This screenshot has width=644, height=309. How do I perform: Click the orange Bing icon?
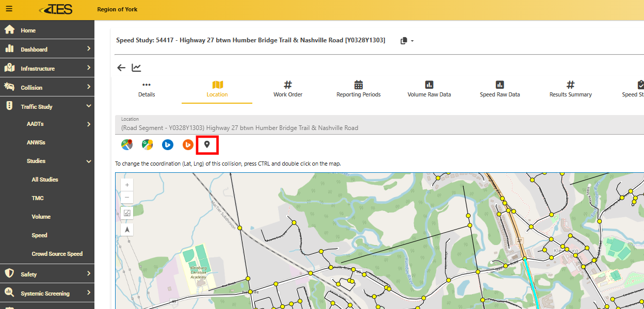188,145
